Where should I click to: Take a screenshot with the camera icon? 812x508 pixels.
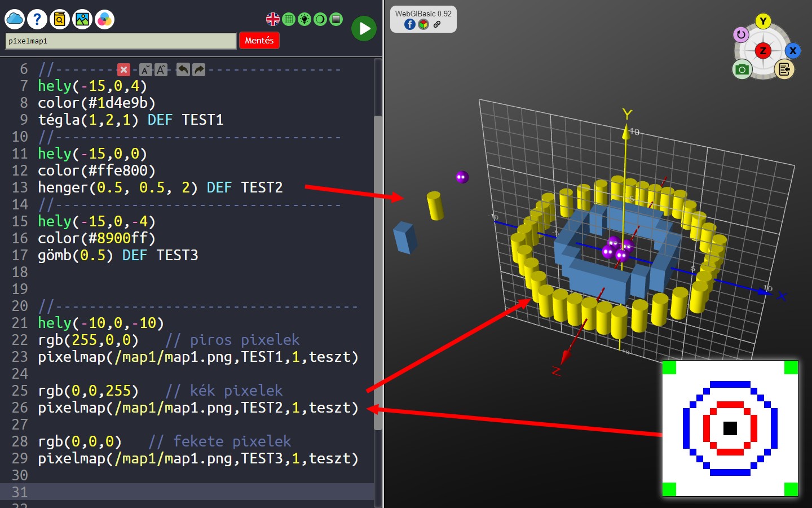pos(742,69)
